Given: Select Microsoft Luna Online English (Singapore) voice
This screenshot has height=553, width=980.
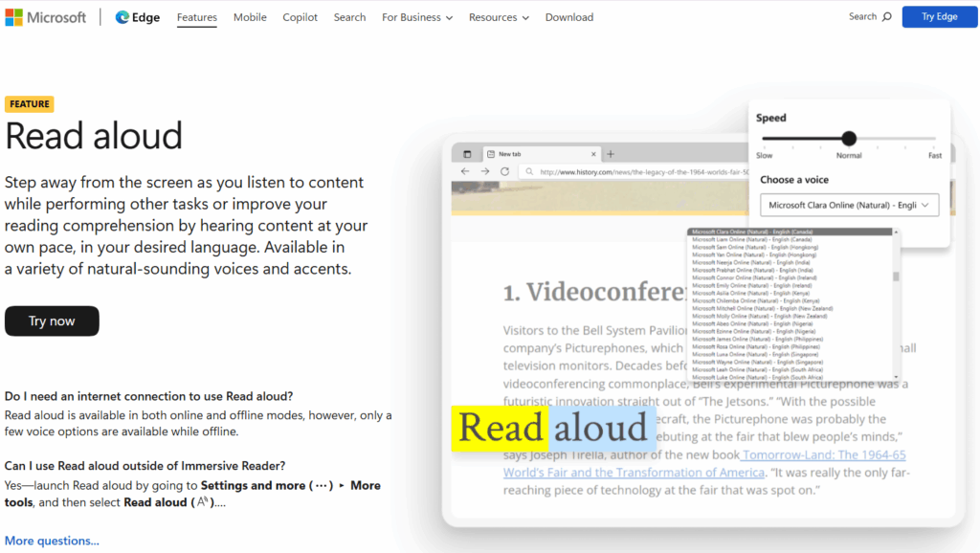Looking at the screenshot, I should 790,354.
